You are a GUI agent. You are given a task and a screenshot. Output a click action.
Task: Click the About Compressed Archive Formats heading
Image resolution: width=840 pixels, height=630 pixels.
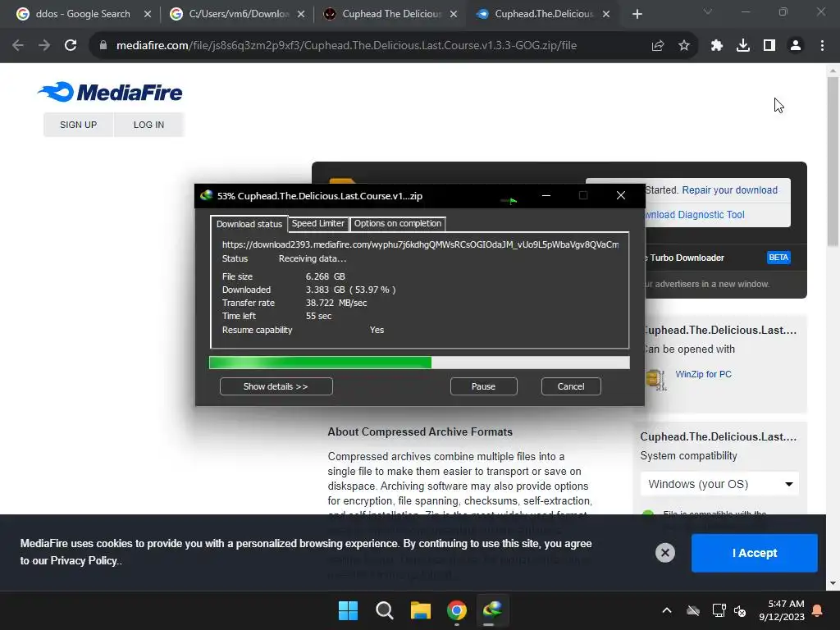[x=420, y=431]
